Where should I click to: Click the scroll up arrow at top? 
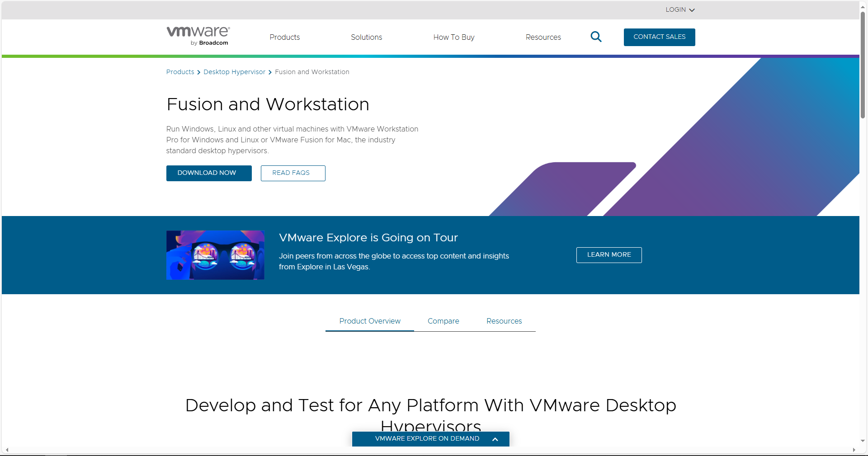863,6
